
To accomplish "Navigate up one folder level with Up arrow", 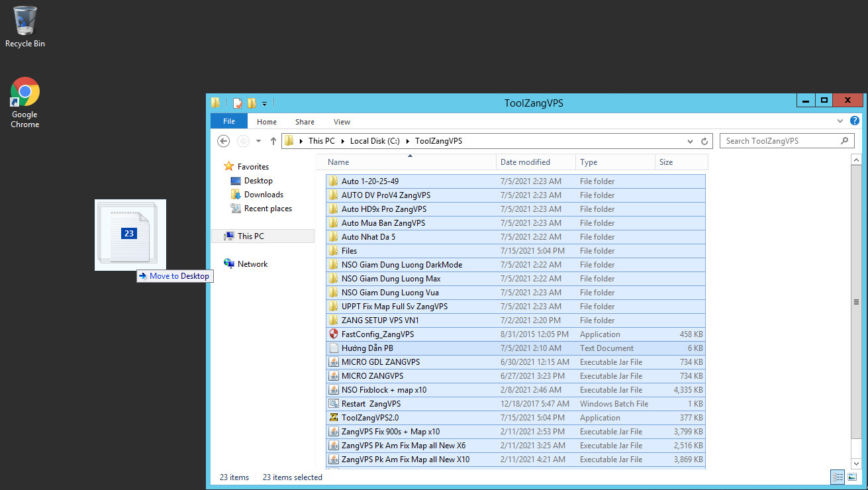I will tap(273, 141).
